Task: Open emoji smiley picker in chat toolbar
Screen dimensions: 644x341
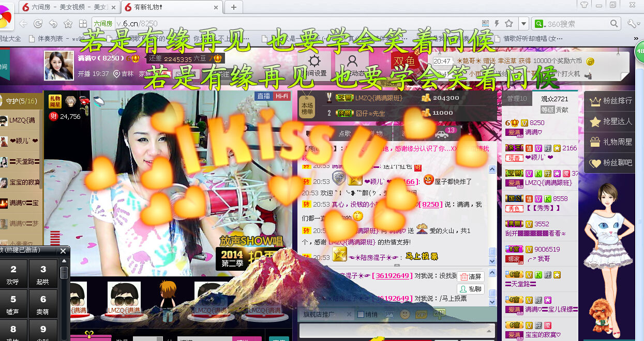Action: click(405, 314)
